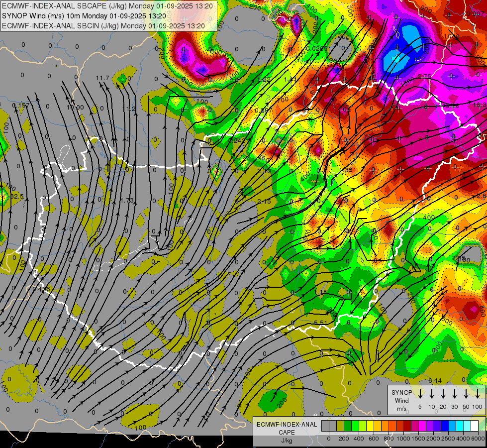Click the 2500 tick on CAPE scale
The width and height of the screenshot is (487, 448).
[x=448, y=439]
